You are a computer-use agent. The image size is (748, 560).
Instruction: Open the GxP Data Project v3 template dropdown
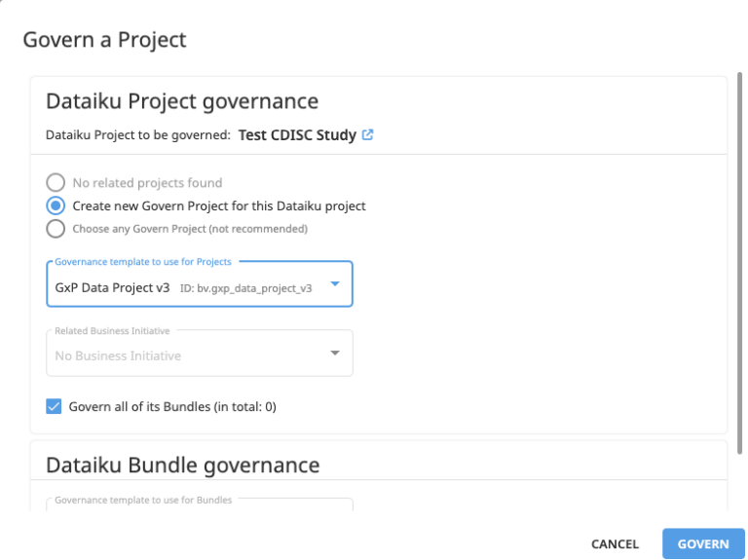[200, 283]
